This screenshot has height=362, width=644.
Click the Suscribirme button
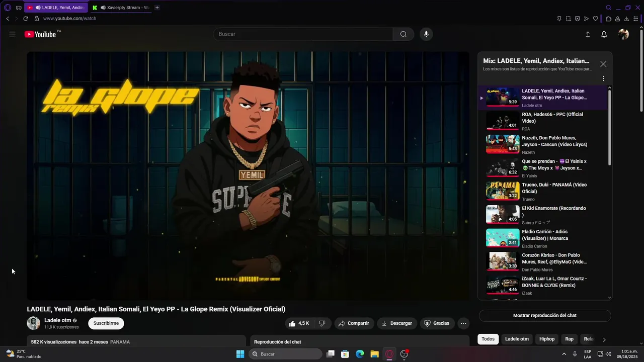click(x=106, y=323)
